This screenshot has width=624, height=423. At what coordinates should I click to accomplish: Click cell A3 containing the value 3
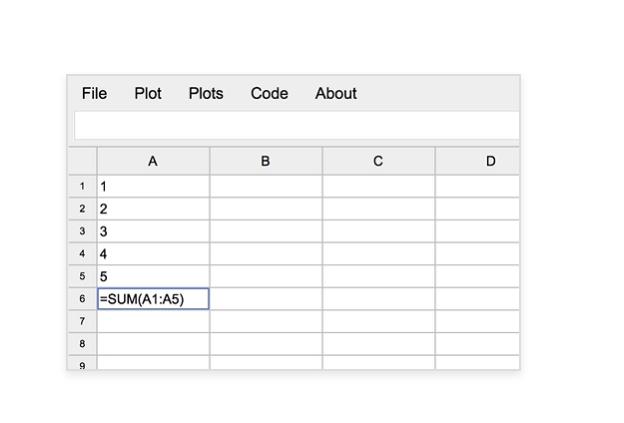pos(153,231)
